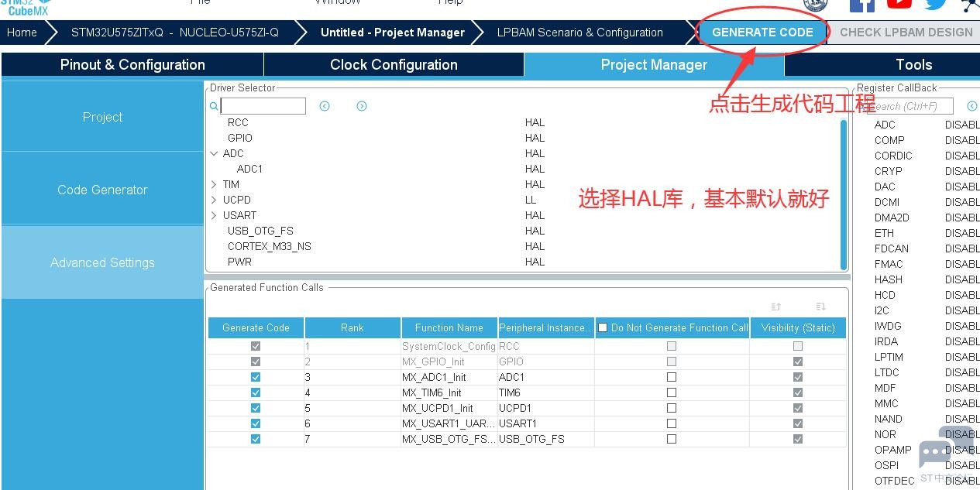Open the Facebook icon in the top bar
The image size is (980, 490).
tap(862, 5)
